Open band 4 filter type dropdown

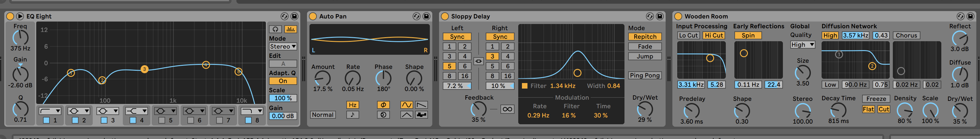coord(137,111)
